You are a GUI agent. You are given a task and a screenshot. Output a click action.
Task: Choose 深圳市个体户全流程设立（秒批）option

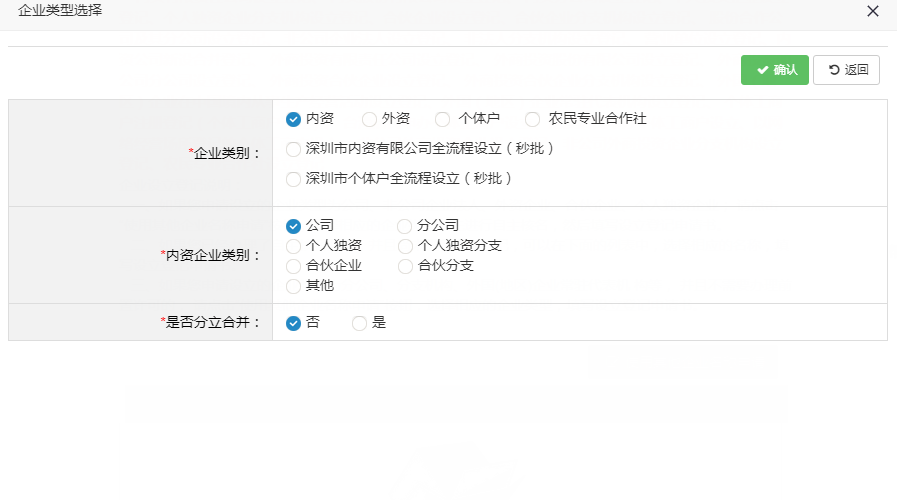click(294, 179)
